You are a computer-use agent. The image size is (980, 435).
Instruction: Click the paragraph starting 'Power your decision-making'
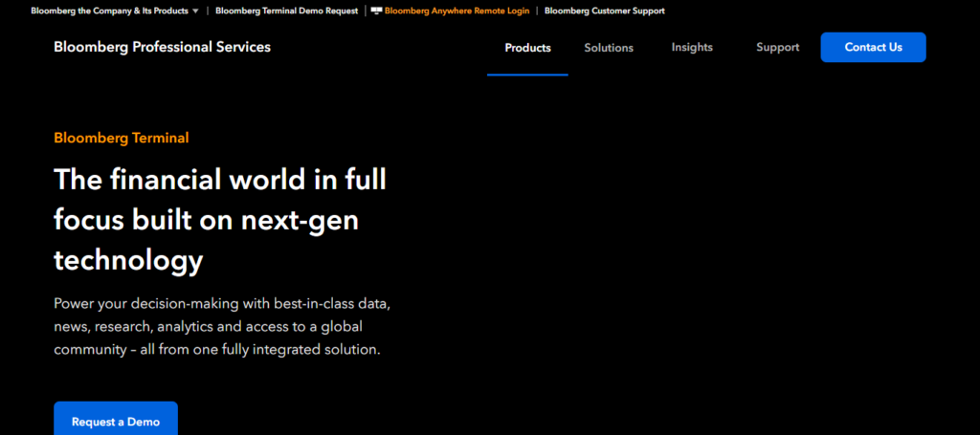pos(222,327)
